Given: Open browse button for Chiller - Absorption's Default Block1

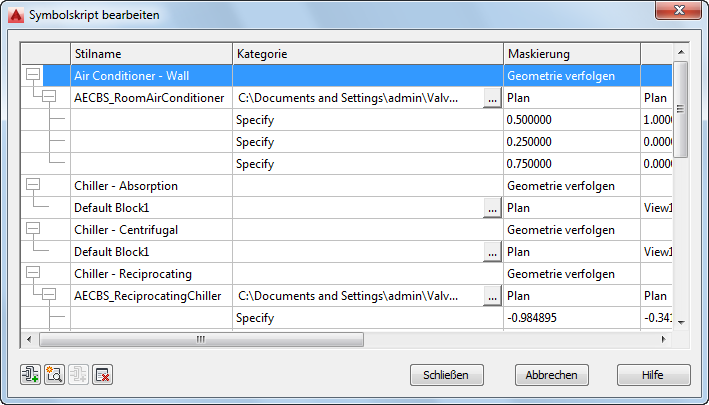Looking at the screenshot, I should [x=491, y=208].
